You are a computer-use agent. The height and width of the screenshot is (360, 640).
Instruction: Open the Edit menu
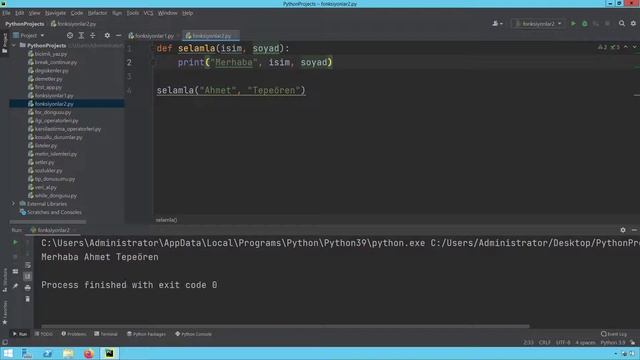(19, 13)
